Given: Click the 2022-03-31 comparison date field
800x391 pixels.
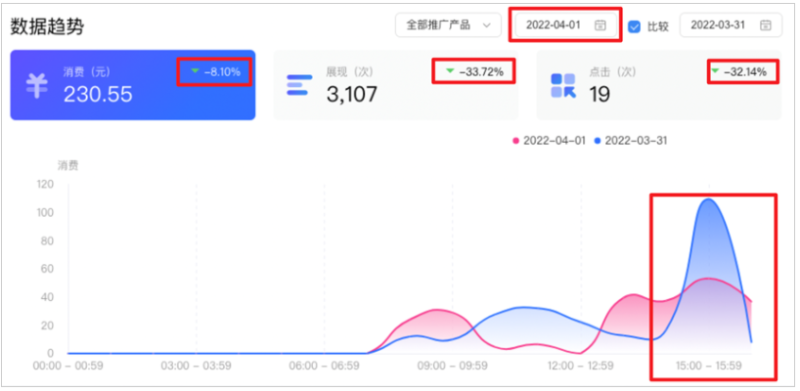Looking at the screenshot, I should tap(731, 25).
